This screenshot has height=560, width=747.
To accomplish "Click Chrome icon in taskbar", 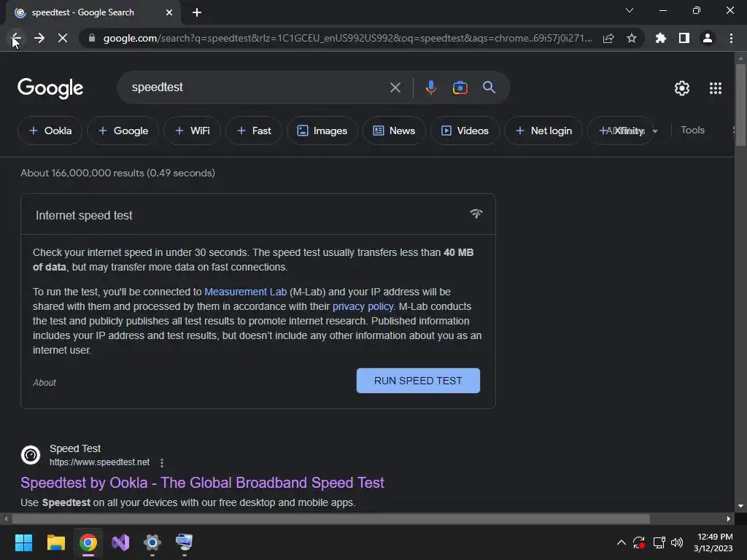I will click(x=88, y=542).
